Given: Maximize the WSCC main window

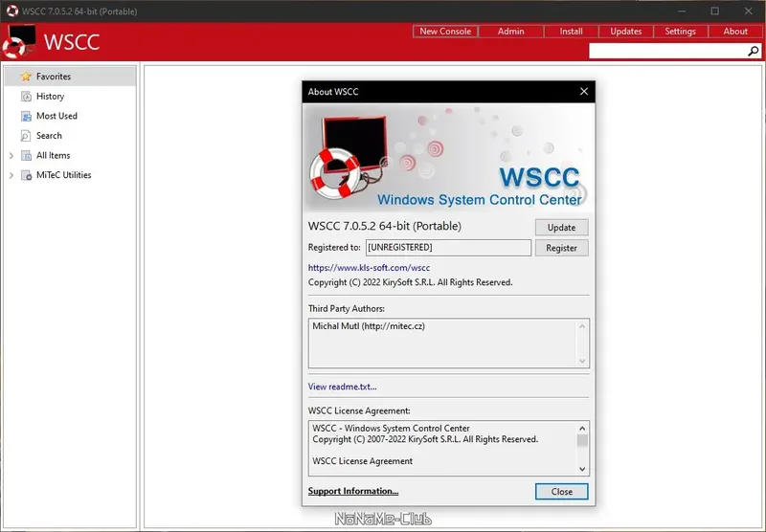Looking at the screenshot, I should [x=714, y=11].
